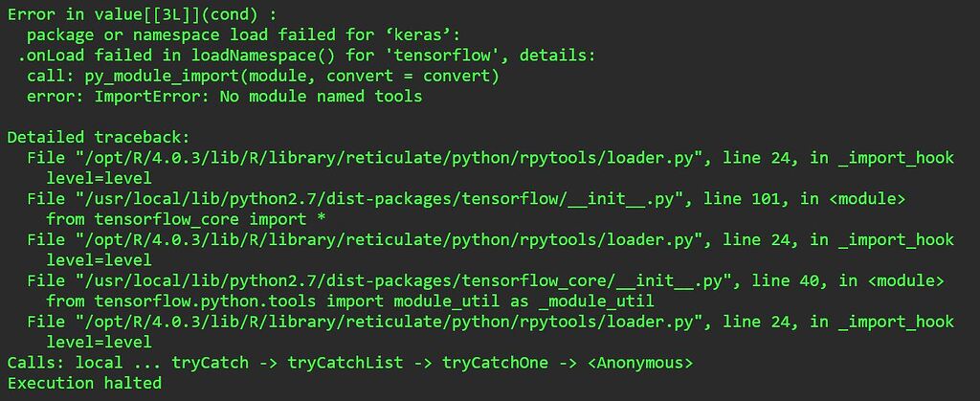The width and height of the screenshot is (980, 401).
Task: Click 'tryCatchList' in the Calls line
Action: pyautogui.click(x=345, y=363)
